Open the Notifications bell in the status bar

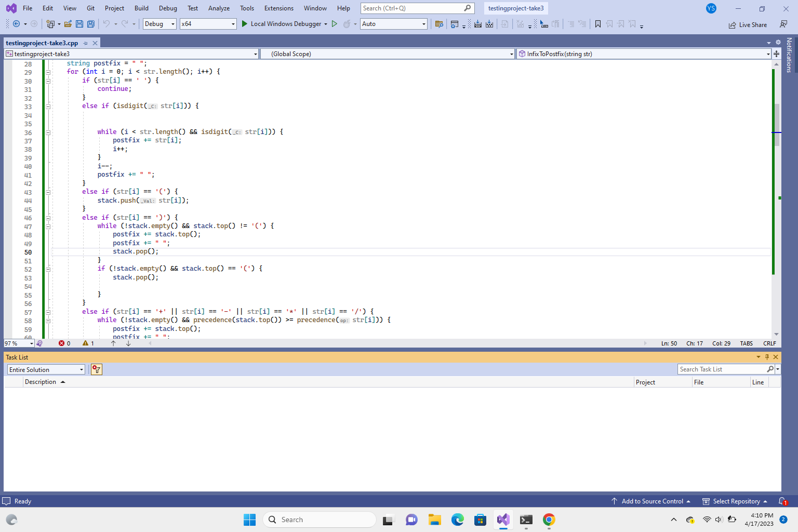[x=782, y=501]
